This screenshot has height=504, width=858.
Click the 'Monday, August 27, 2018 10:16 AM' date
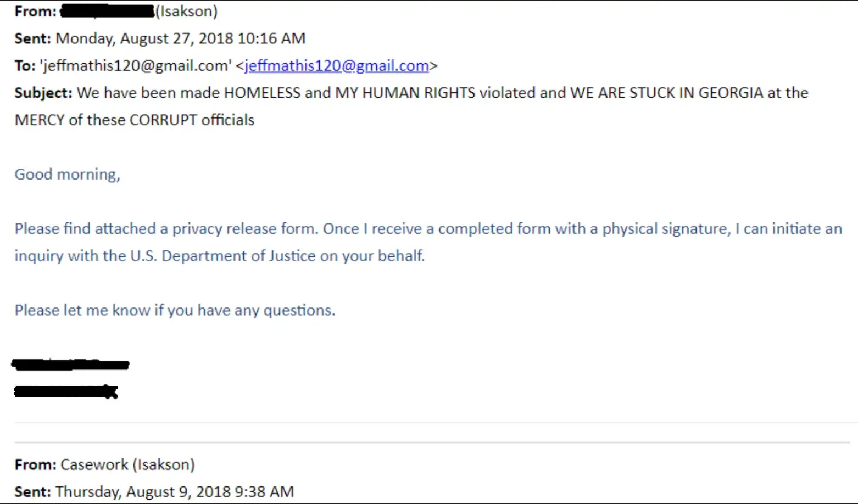(180, 38)
